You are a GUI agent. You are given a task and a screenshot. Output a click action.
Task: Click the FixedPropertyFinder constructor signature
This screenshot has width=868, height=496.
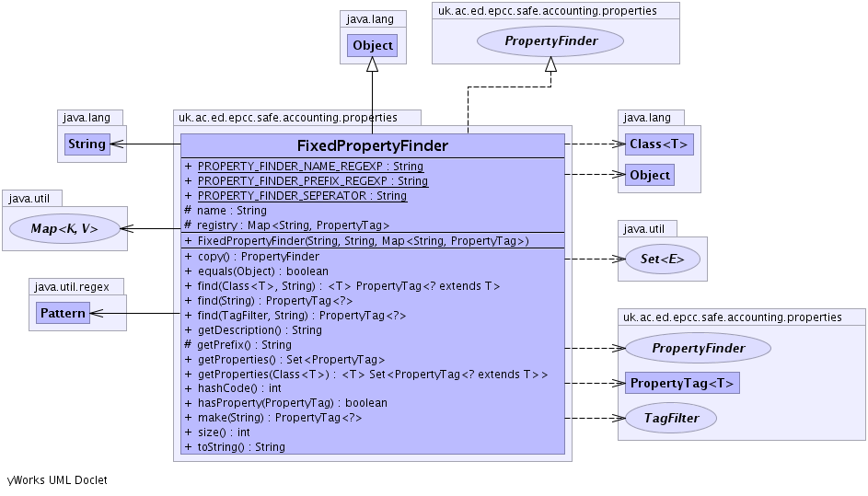pyautogui.click(x=363, y=241)
